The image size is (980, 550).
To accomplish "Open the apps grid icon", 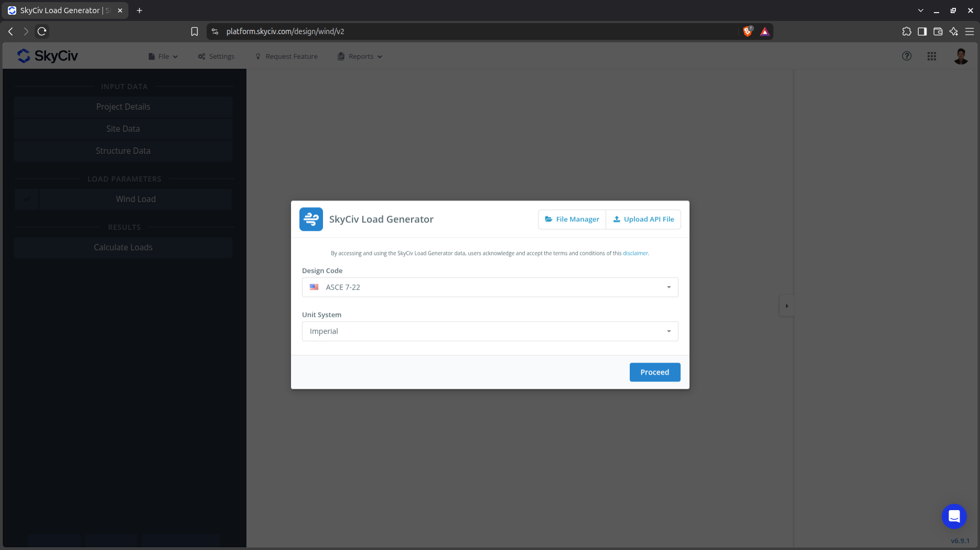I will (x=932, y=56).
